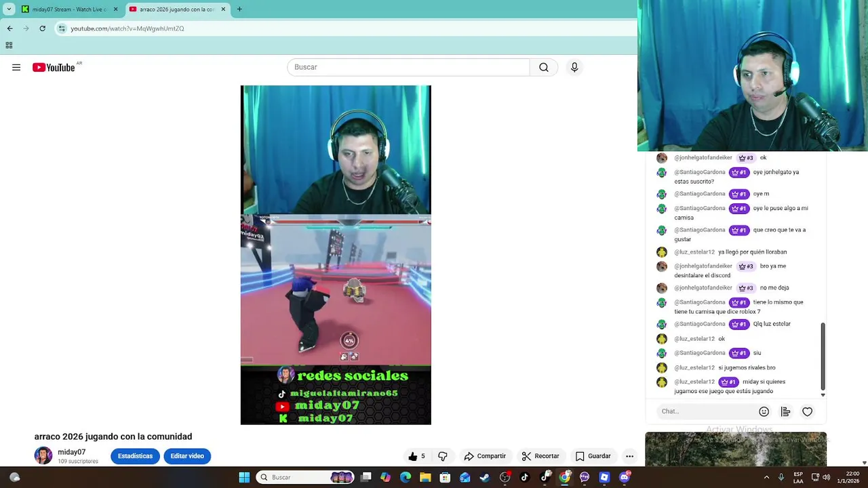Image resolution: width=868 pixels, height=488 pixels.
Task: Switch to the miday07 Stream tab
Action: click(64, 9)
